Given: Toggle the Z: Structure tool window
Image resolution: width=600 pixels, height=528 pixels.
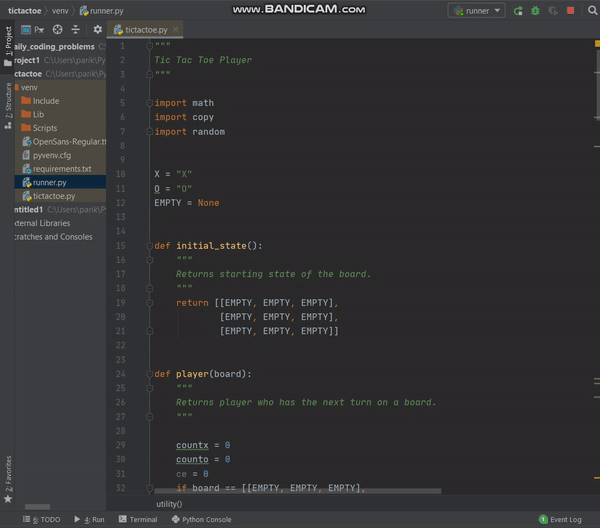Looking at the screenshot, I should click(x=8, y=106).
